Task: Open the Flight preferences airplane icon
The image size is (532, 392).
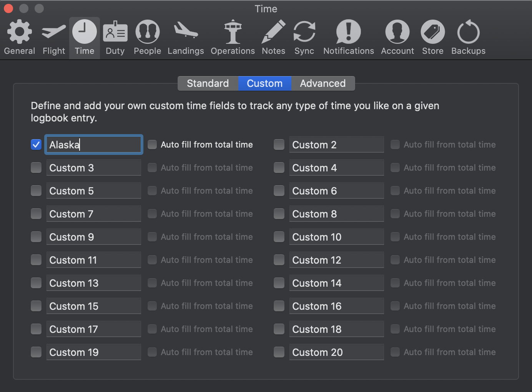Action: (x=54, y=32)
